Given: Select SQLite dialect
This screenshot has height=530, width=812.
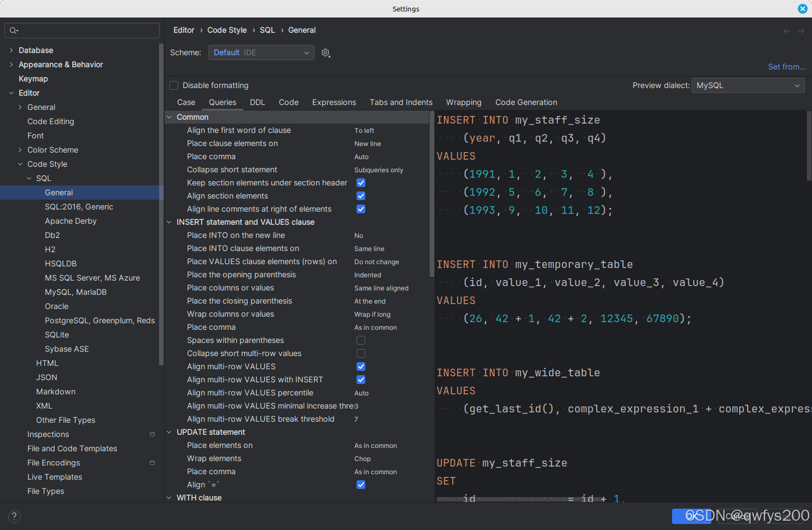Looking at the screenshot, I should [x=57, y=335].
